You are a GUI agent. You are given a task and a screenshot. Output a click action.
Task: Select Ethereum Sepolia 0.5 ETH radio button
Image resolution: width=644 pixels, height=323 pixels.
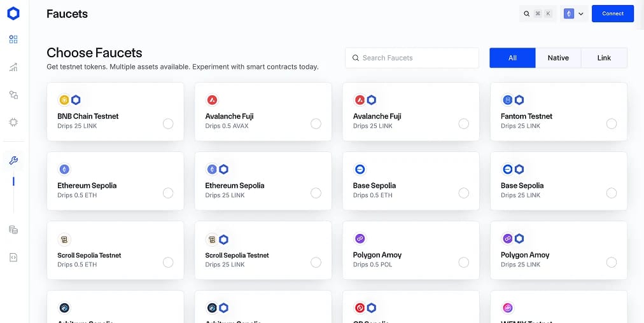tap(168, 193)
